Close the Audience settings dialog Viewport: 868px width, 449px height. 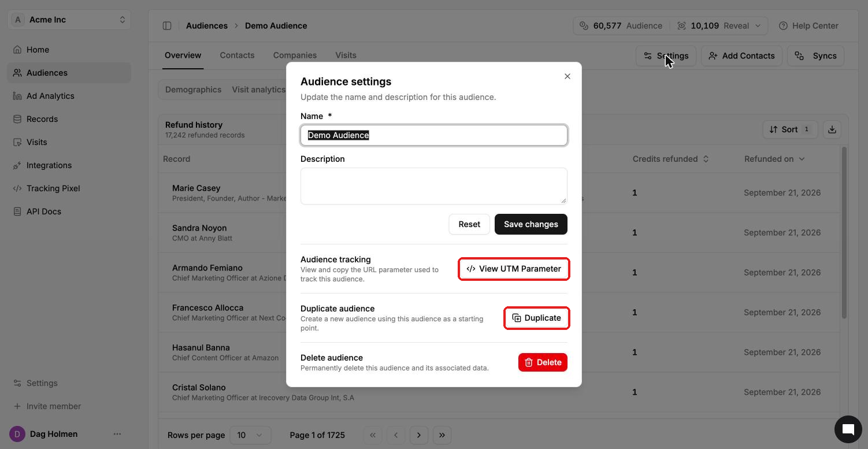pos(567,76)
